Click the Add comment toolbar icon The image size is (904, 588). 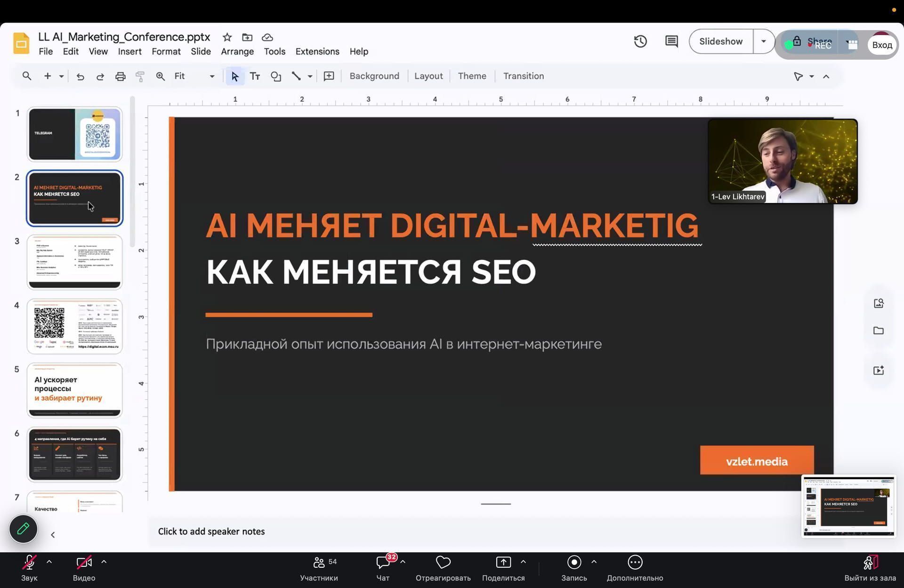coord(329,76)
